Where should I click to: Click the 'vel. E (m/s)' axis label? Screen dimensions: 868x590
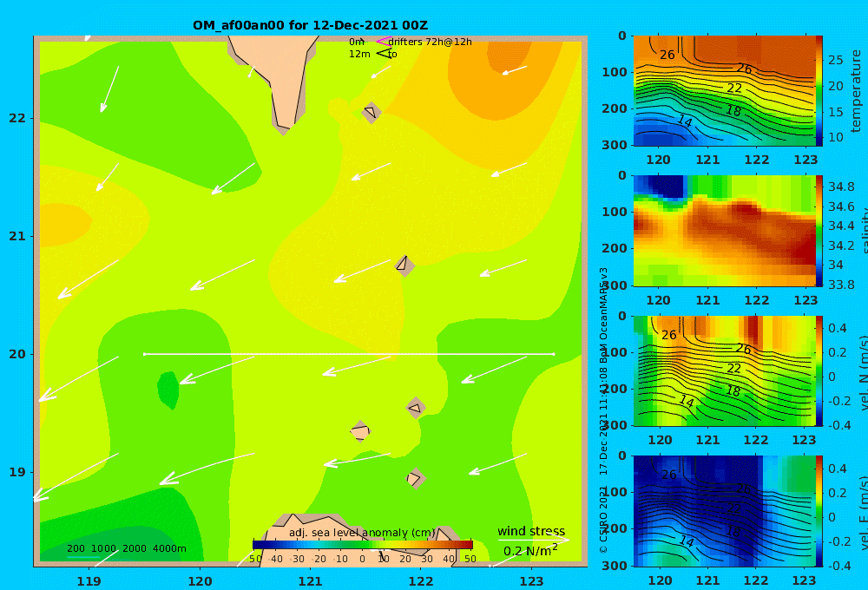pyautogui.click(x=863, y=512)
